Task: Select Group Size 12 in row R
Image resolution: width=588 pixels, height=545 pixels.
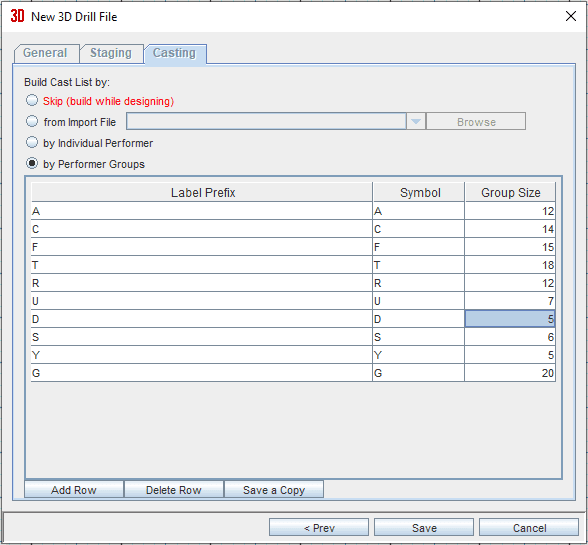Action: (x=510, y=283)
